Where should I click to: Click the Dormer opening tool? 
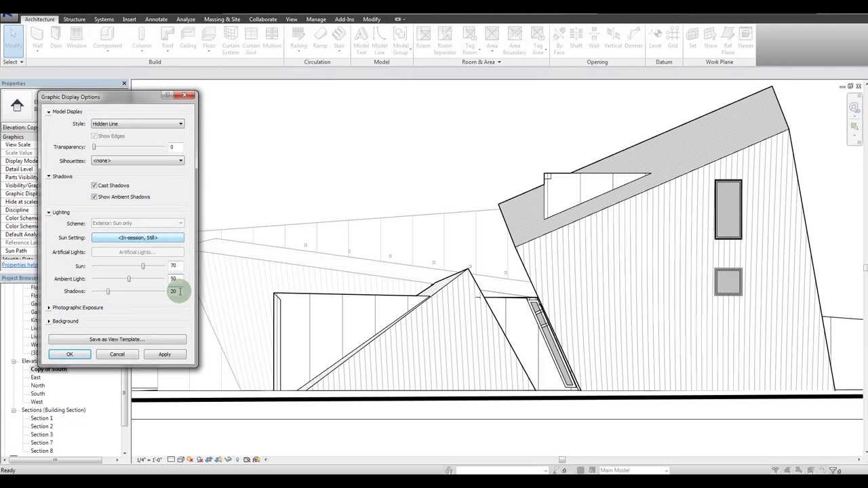pos(634,38)
